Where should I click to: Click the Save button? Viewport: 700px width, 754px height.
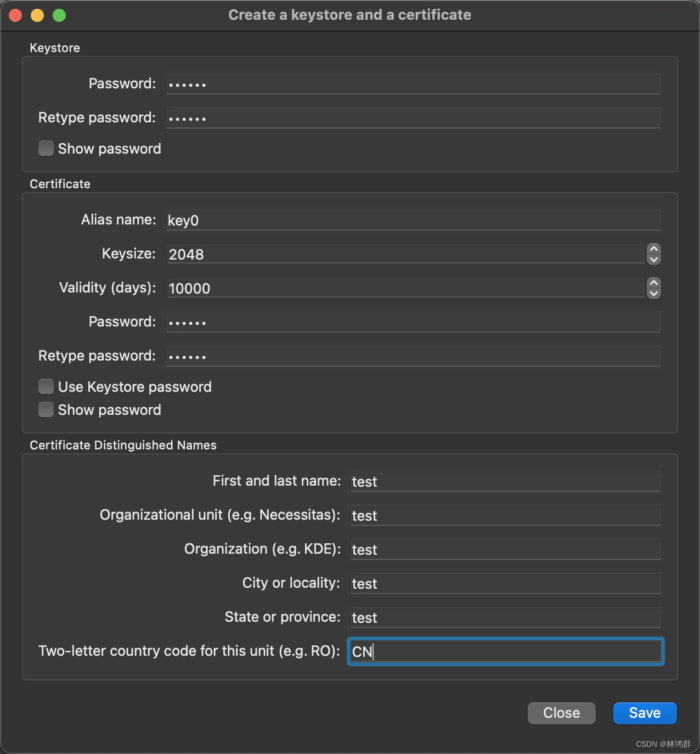pyautogui.click(x=645, y=713)
